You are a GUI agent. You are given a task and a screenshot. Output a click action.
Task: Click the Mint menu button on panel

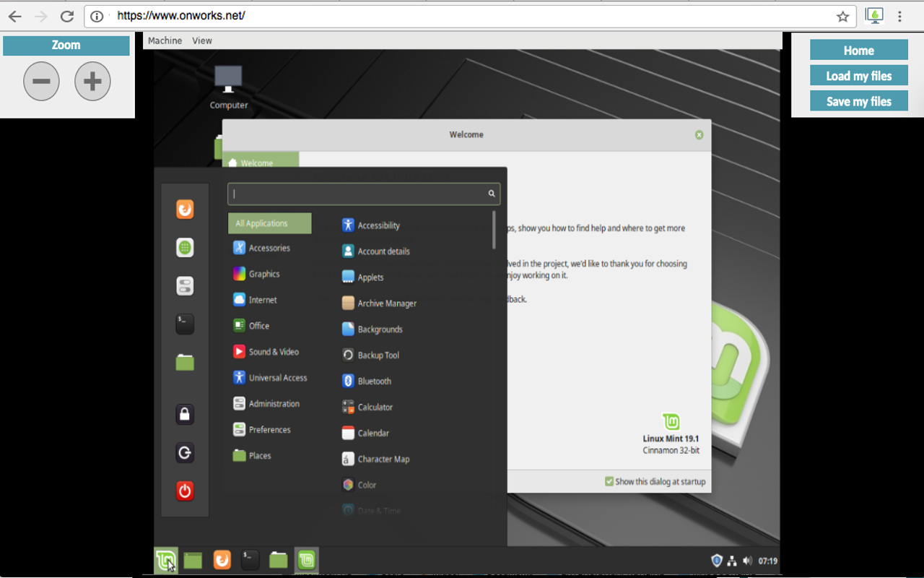click(166, 560)
